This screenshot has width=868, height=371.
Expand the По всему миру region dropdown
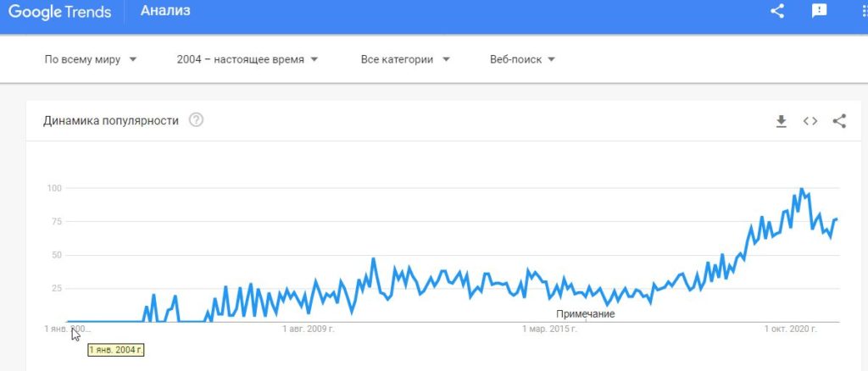pos(91,59)
